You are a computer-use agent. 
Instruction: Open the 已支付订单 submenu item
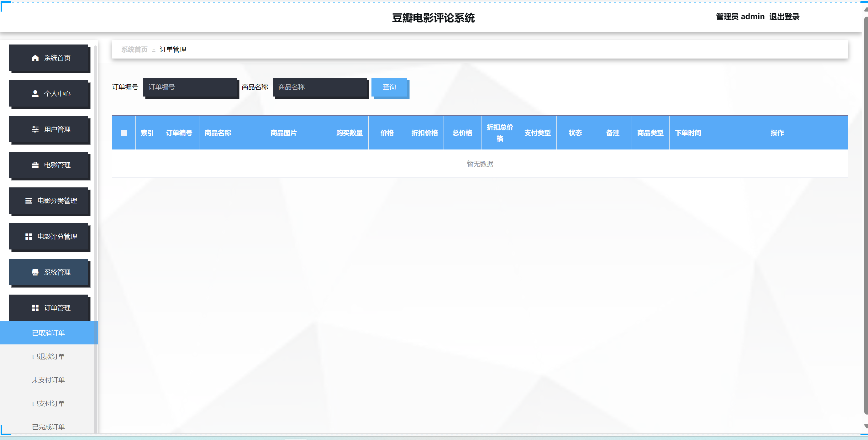coord(48,404)
